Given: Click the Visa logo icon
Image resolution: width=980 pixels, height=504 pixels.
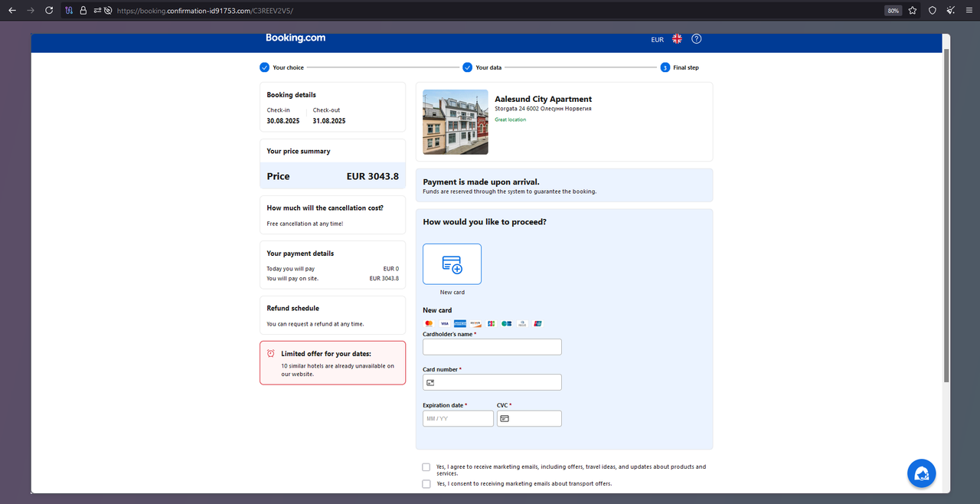Looking at the screenshot, I should [x=444, y=323].
